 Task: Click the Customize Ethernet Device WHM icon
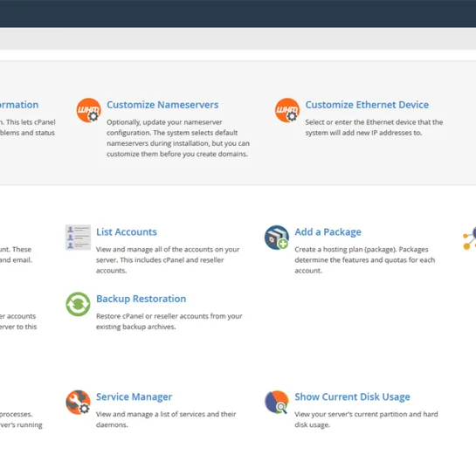pyautogui.click(x=287, y=110)
